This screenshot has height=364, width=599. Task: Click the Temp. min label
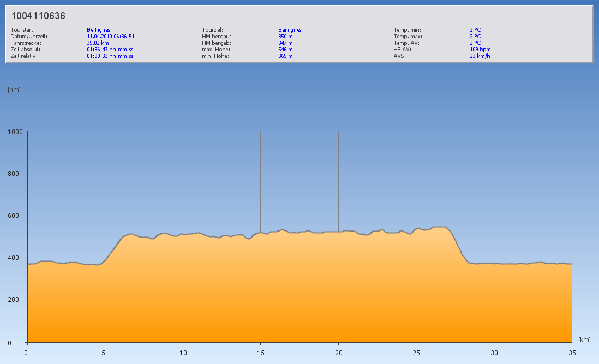(407, 30)
